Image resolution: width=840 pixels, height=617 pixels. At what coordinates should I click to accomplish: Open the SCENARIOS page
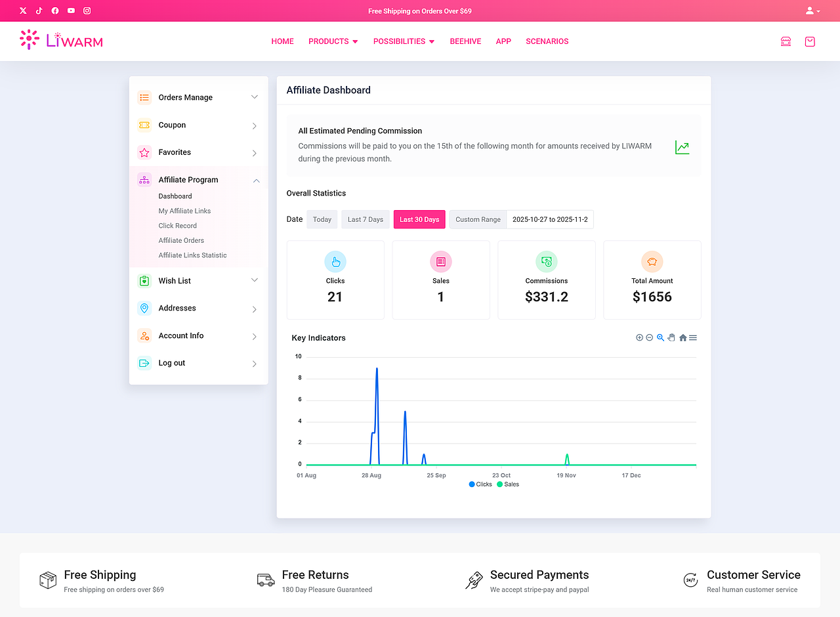(547, 41)
